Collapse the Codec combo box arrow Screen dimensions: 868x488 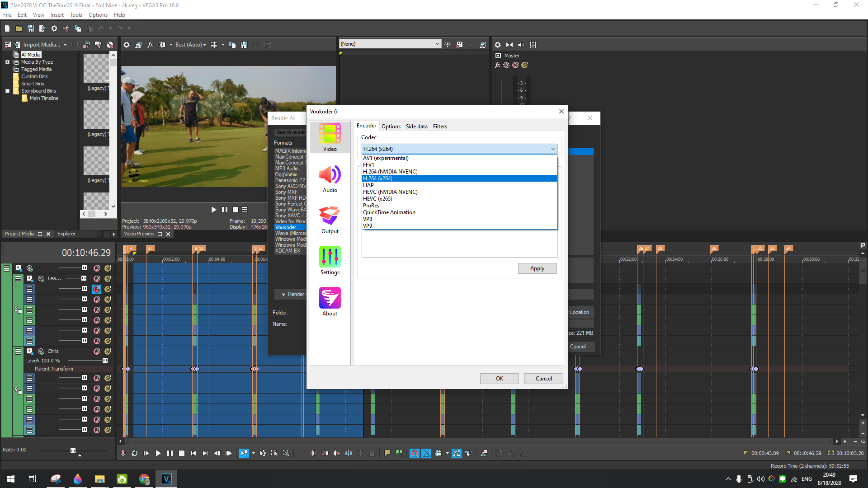pyautogui.click(x=553, y=149)
